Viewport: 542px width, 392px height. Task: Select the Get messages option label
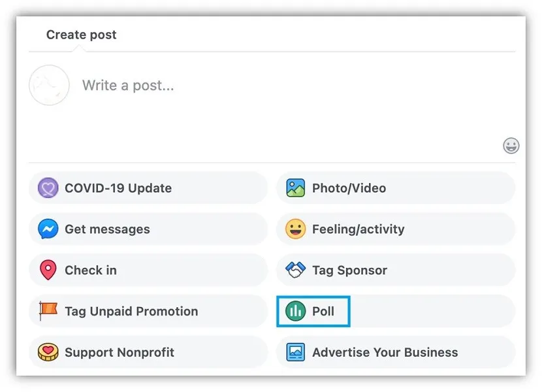point(107,229)
